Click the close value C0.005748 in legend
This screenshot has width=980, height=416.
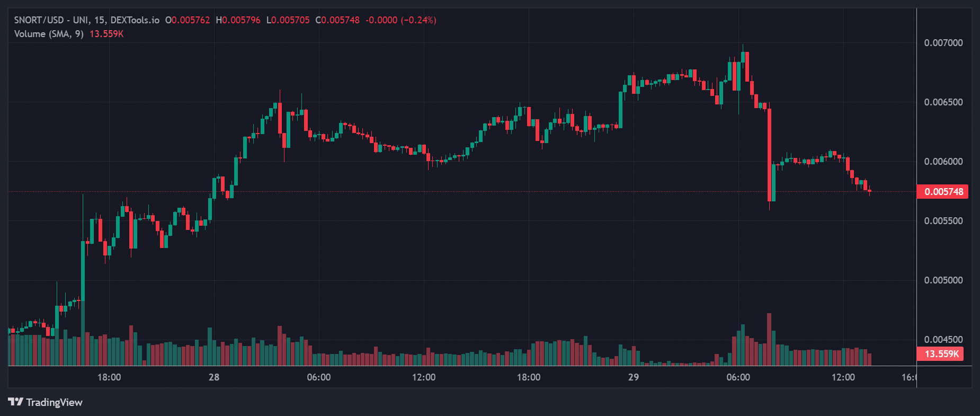(x=337, y=20)
